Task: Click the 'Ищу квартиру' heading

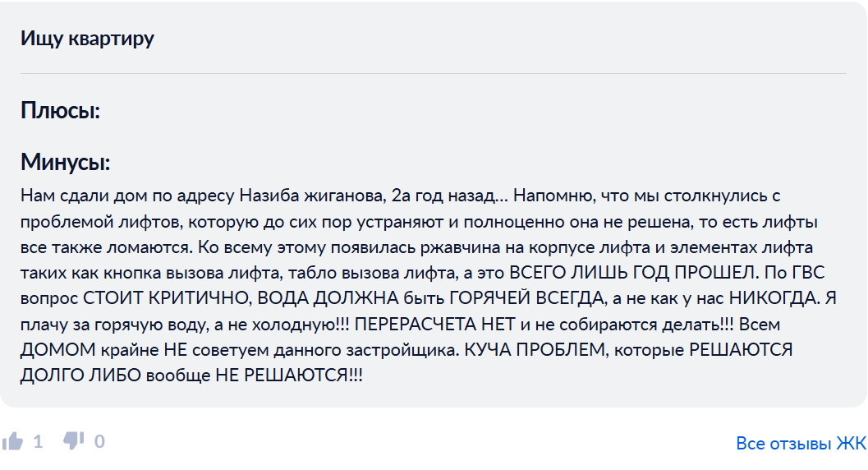Action: [x=88, y=38]
